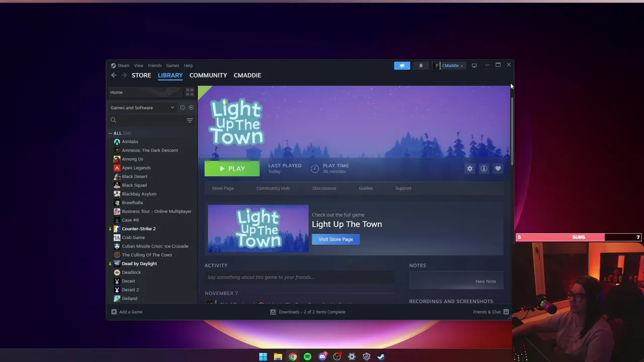This screenshot has height=362, width=644.
Task: Go to library Home
Action: [x=144, y=92]
